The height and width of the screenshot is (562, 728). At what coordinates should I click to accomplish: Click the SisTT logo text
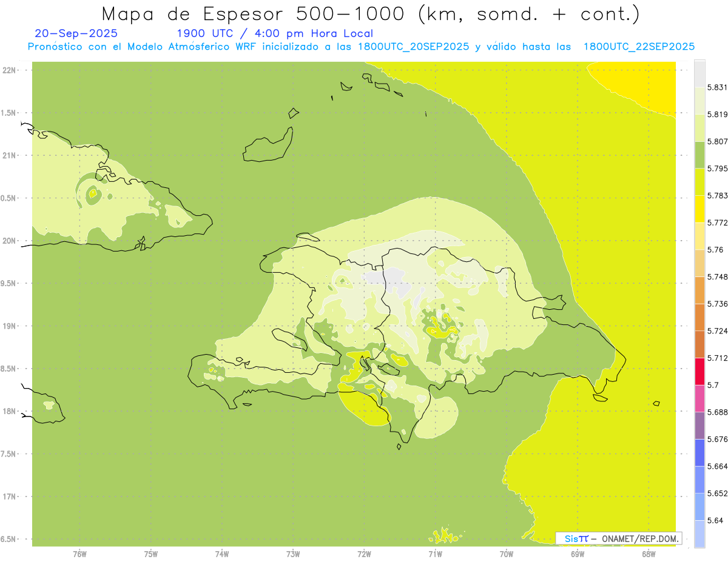point(576,538)
